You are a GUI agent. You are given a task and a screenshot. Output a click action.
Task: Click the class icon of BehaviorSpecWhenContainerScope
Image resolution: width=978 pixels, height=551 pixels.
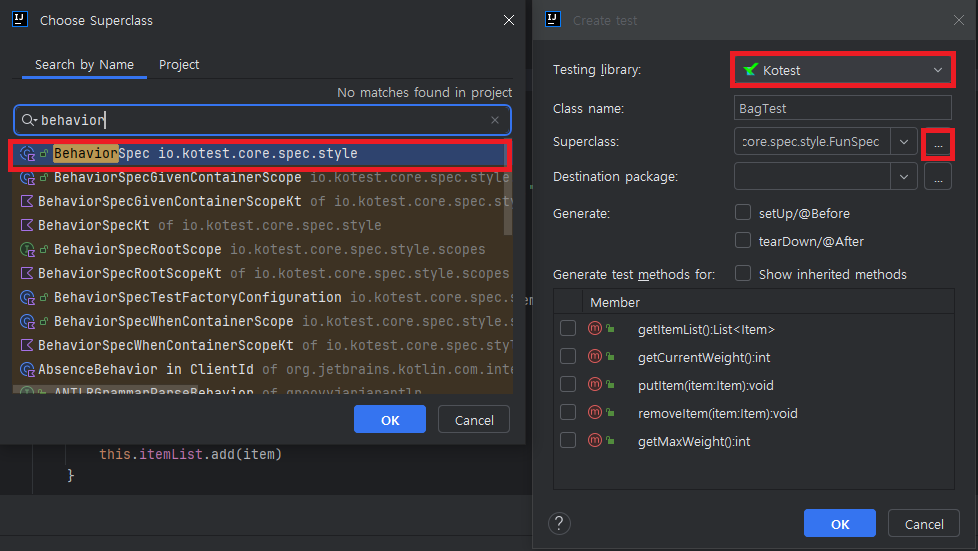[27, 321]
